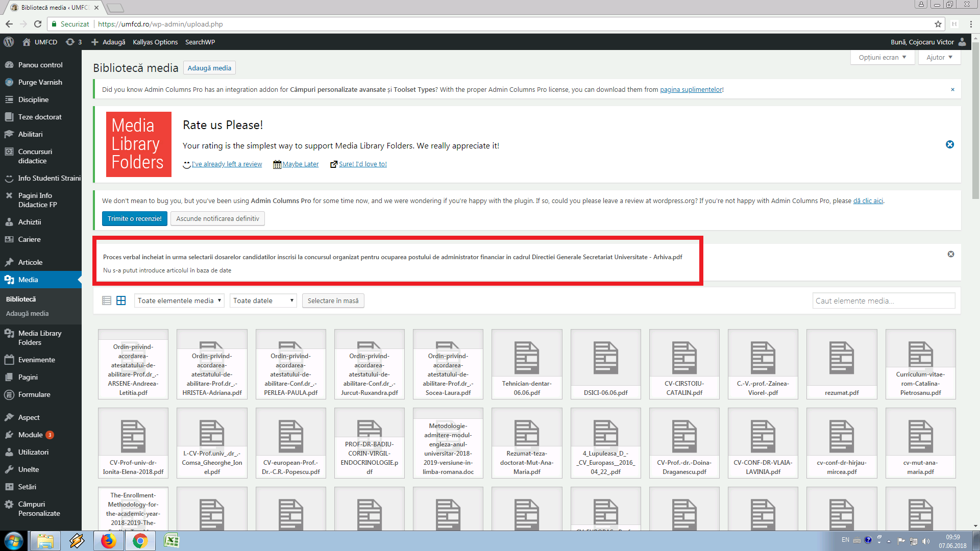Click in the Caut elemente media search field

point(883,300)
